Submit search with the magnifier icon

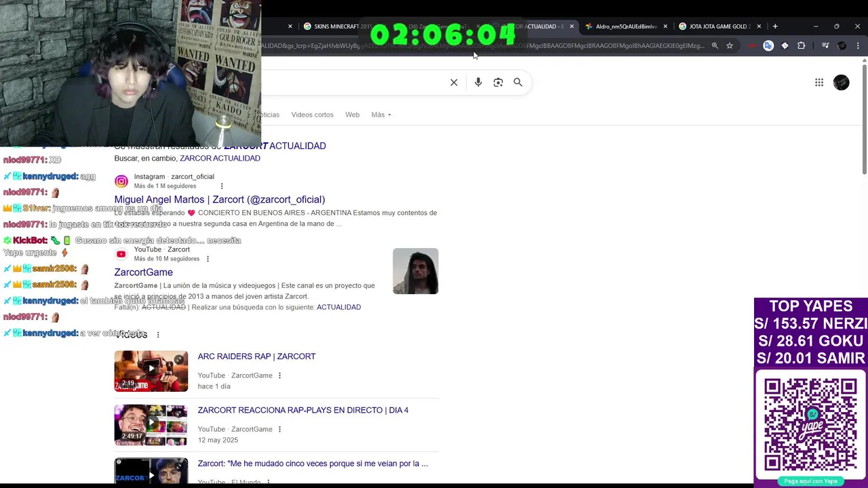click(x=517, y=83)
